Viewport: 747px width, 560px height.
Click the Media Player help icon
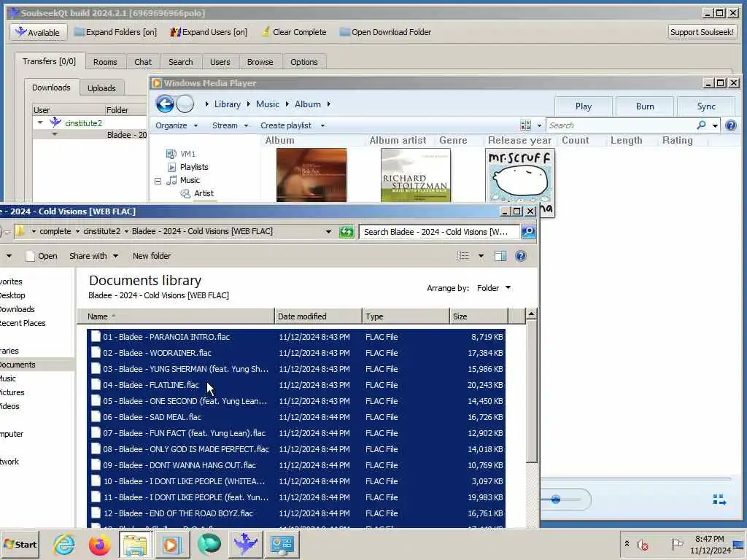[x=730, y=125]
